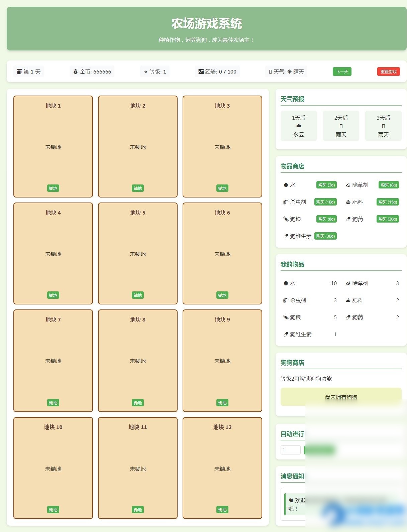
Task: Hoe 地块 4 with its 锄地 button
Action: pos(53,295)
